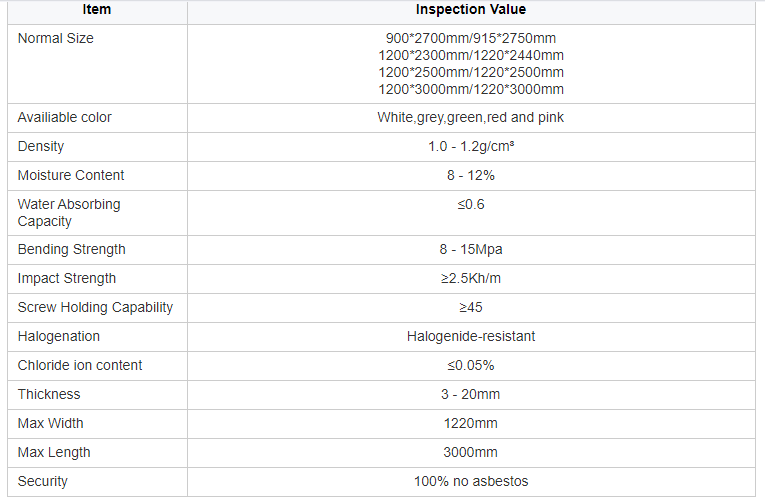The width and height of the screenshot is (765, 500).
Task: Select the "Density" row label
Action: point(41,146)
